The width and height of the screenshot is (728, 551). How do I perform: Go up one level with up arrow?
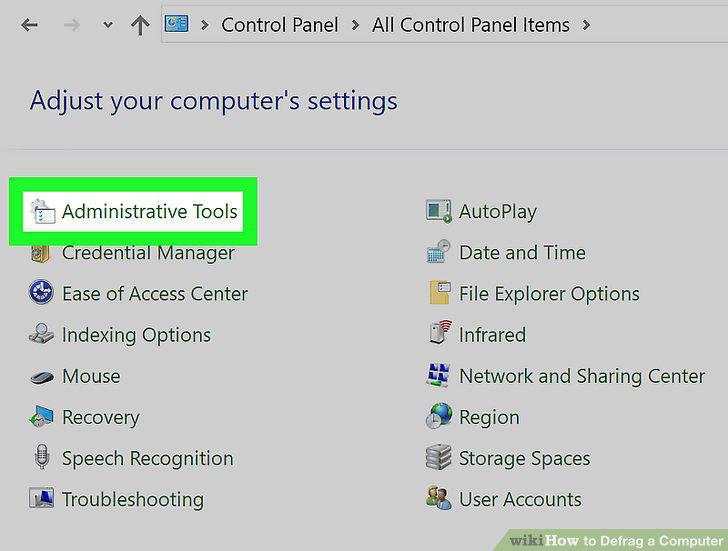click(140, 25)
